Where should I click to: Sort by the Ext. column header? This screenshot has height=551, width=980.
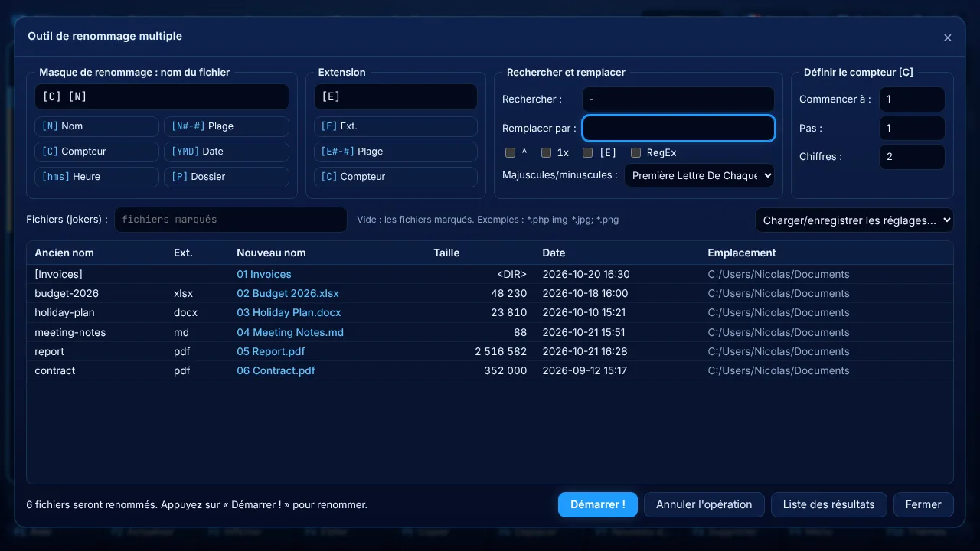(x=183, y=253)
